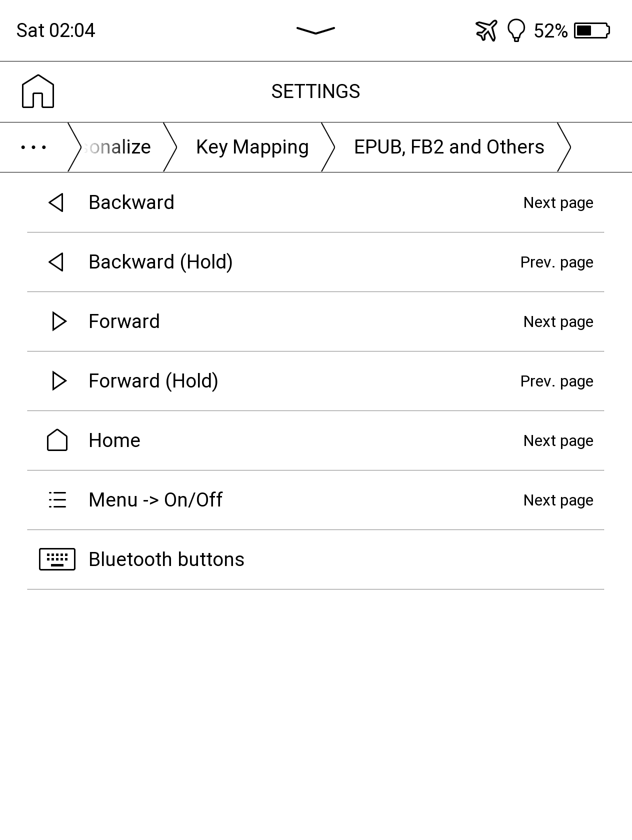The height and width of the screenshot is (840, 632).
Task: Open Backward (Hold) mapping row
Action: pyautogui.click(x=160, y=262)
